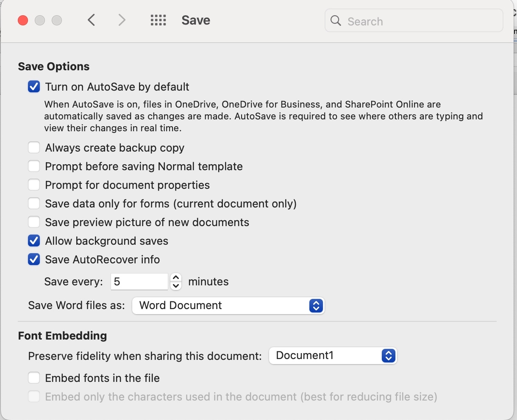
Task: Check Prompt for document properties
Action: coord(34,185)
